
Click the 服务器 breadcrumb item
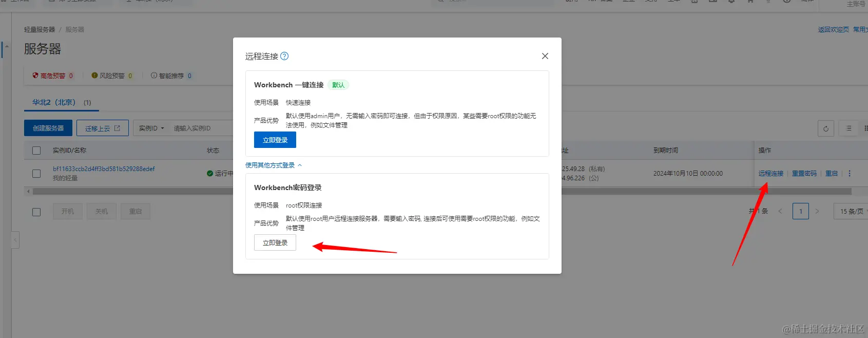pos(74,30)
